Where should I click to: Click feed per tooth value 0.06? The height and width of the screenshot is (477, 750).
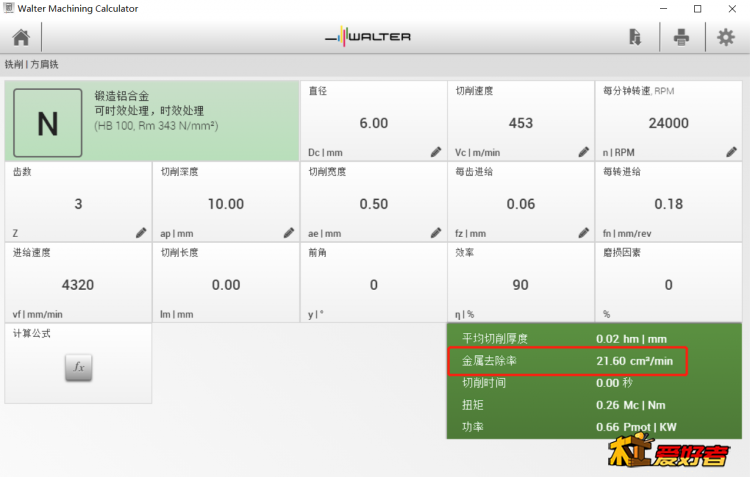521,204
